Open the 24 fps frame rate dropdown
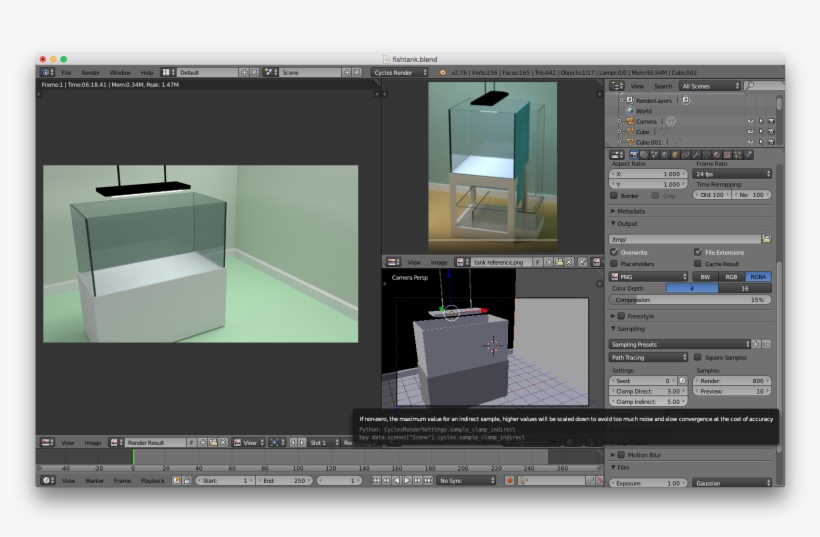This screenshot has width=820, height=537. pyautogui.click(x=732, y=173)
